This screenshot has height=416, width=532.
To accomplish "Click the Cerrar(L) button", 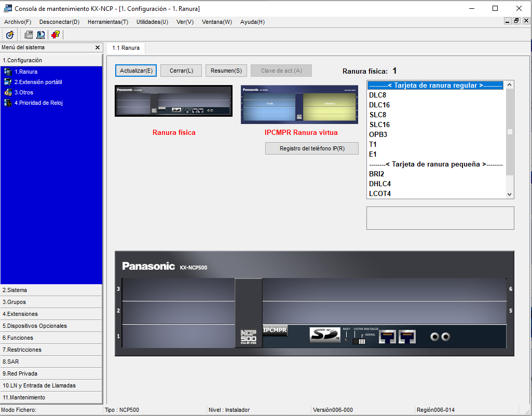I will pyautogui.click(x=181, y=71).
